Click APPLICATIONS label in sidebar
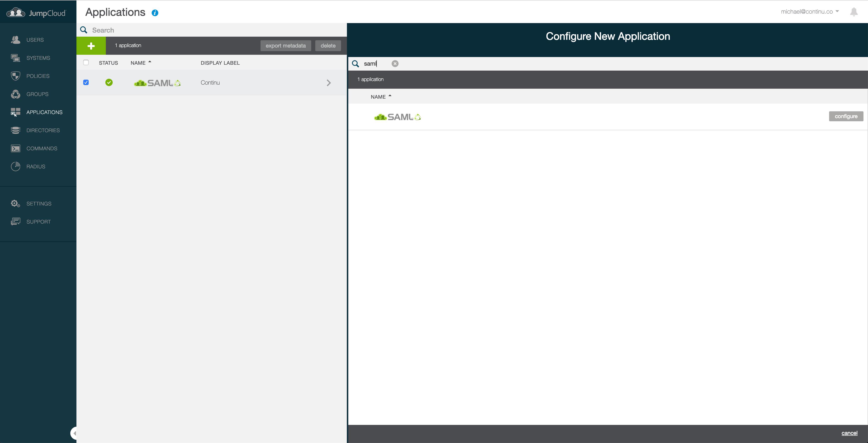The height and width of the screenshot is (443, 868). (x=45, y=112)
